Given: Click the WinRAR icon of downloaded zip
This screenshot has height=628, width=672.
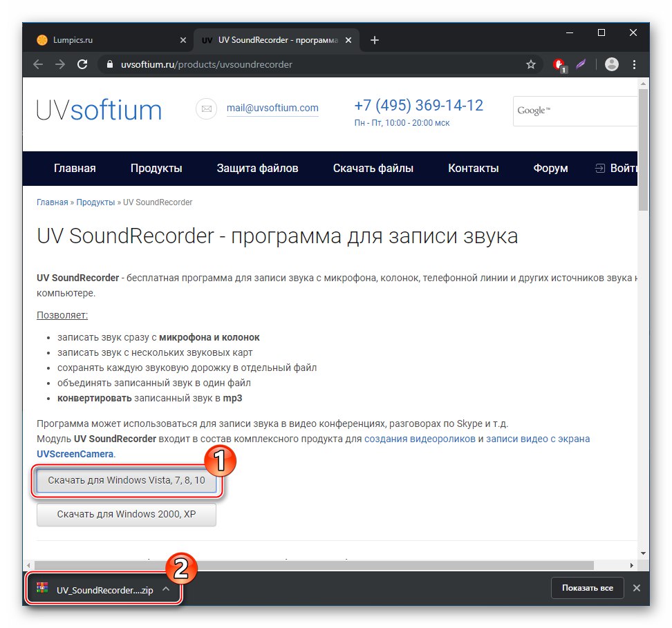Looking at the screenshot, I should coord(42,588).
